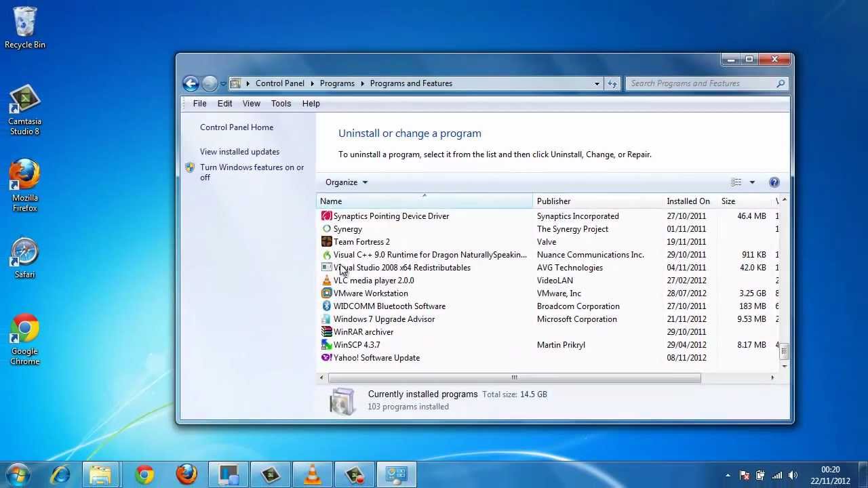
Task: Open the Help menu
Action: tap(311, 104)
